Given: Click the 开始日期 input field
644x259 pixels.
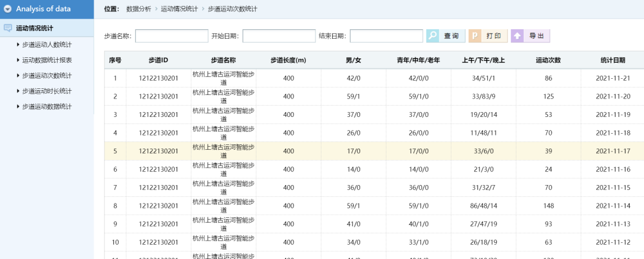Looking at the screenshot, I should (x=279, y=36).
